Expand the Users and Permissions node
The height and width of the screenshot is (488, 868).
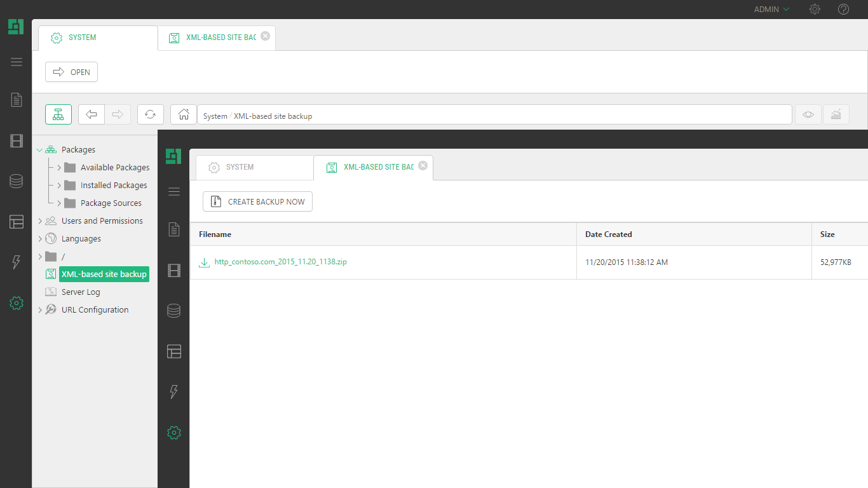(x=40, y=221)
